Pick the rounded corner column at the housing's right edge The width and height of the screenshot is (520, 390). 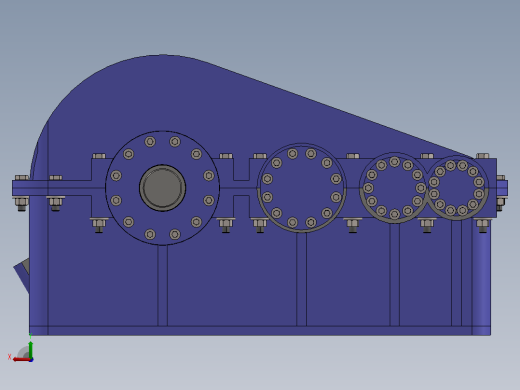pos(481,277)
